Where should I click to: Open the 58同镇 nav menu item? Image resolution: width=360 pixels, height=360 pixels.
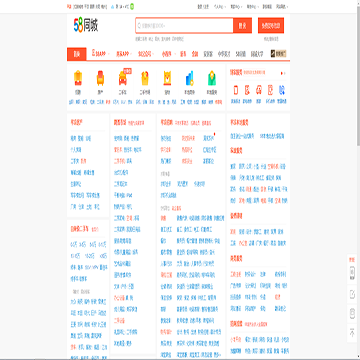241,54
